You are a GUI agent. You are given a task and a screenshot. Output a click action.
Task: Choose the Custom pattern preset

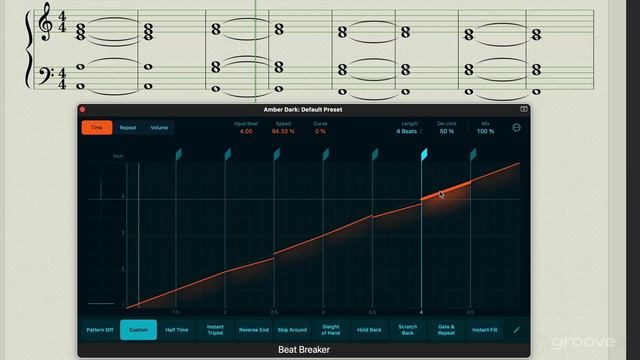pyautogui.click(x=138, y=330)
